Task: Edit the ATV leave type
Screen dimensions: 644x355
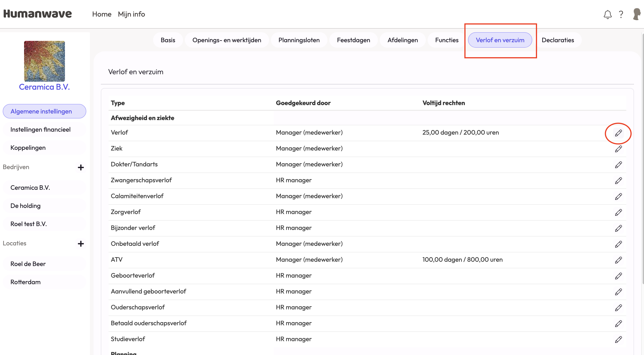Action: [618, 260]
